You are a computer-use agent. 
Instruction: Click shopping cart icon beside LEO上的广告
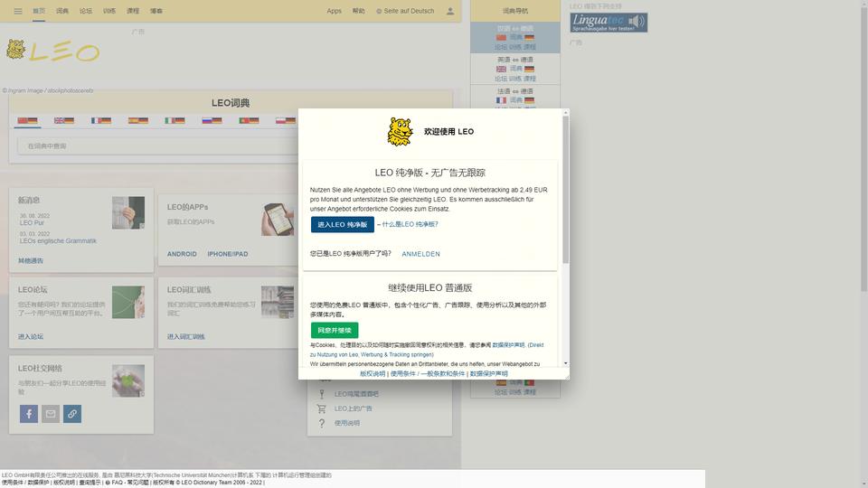tap(322, 408)
